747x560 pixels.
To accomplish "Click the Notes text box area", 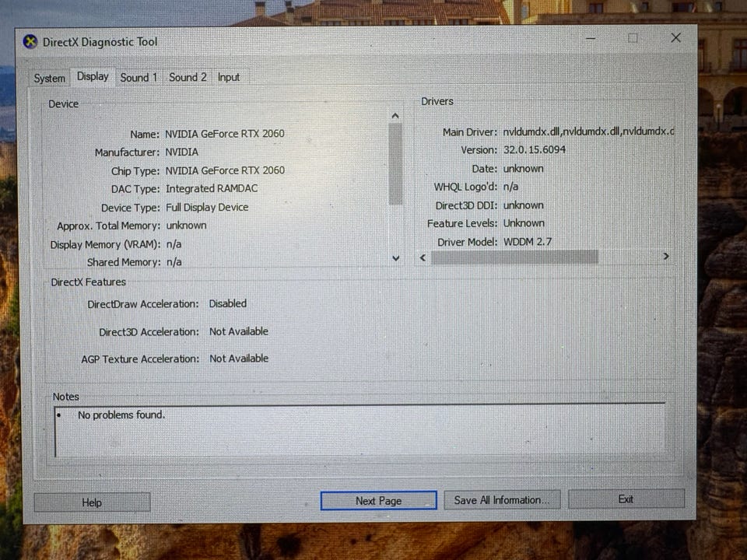I will [359, 430].
